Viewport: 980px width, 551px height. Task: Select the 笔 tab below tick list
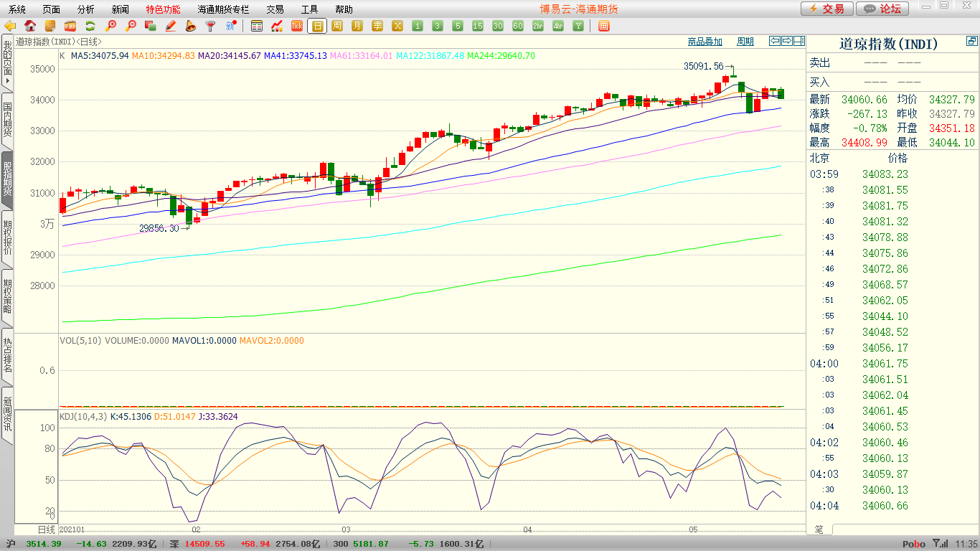click(x=819, y=529)
